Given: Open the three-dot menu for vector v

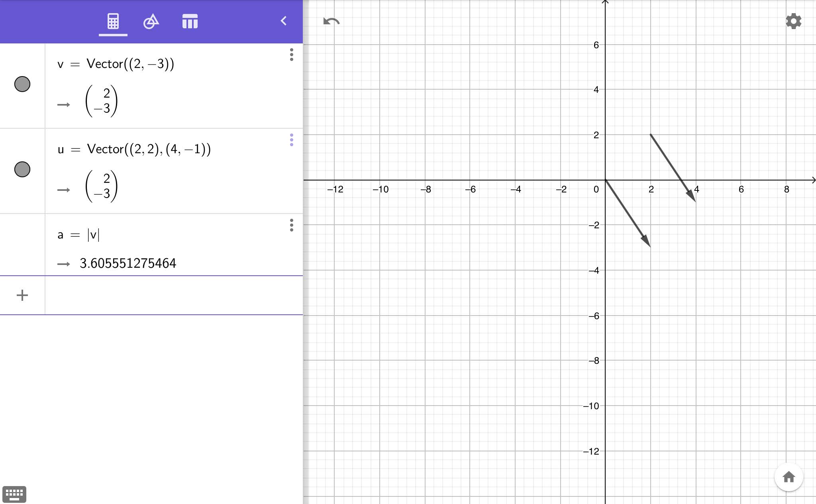Looking at the screenshot, I should click(x=291, y=56).
